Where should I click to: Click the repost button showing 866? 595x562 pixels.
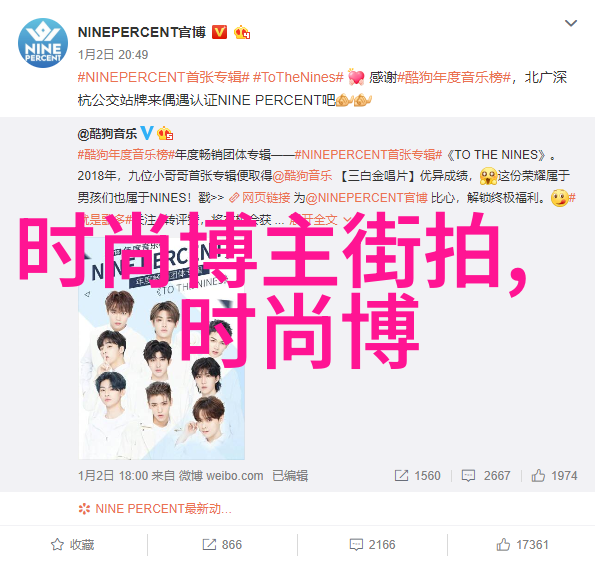click(222, 545)
